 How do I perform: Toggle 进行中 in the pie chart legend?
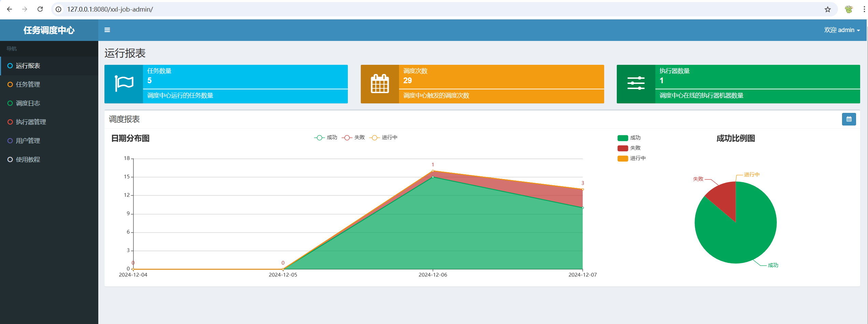[x=631, y=158]
